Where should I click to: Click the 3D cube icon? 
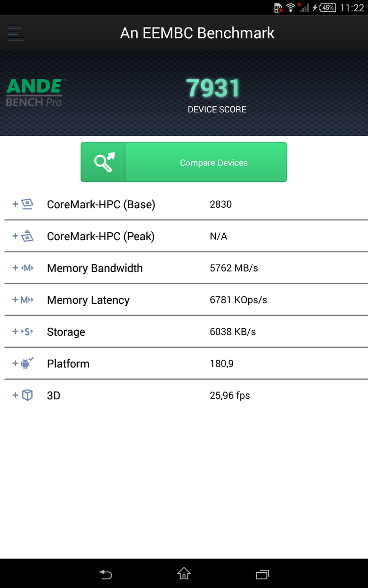[27, 395]
